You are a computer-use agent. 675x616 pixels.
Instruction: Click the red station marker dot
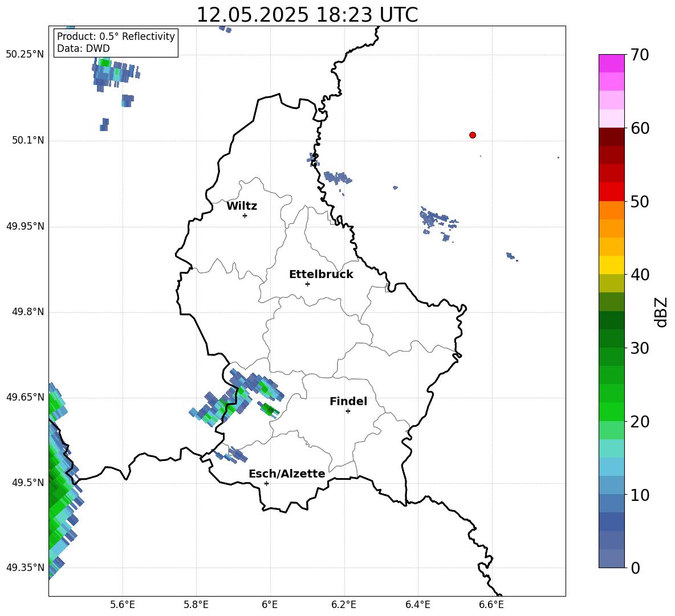click(473, 135)
